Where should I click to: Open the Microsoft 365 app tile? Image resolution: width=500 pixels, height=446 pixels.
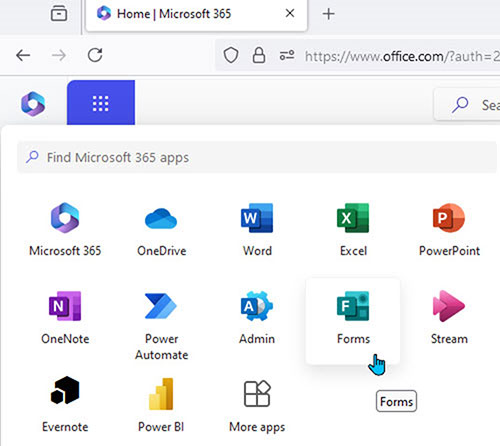tap(65, 230)
